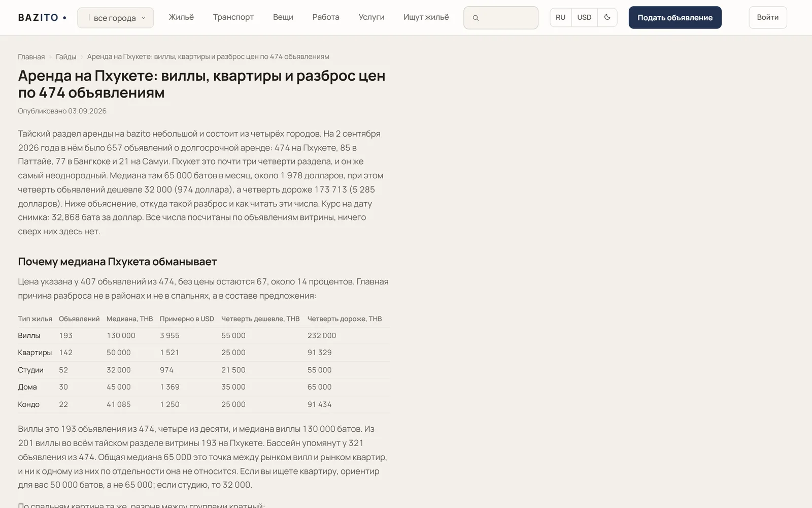812x508 pixels.
Task: Click condo USD value 1 250
Action: 170,404
